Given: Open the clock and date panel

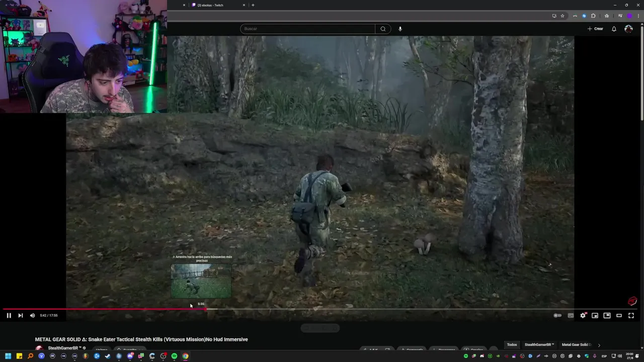Looking at the screenshot, I should pos(630,356).
